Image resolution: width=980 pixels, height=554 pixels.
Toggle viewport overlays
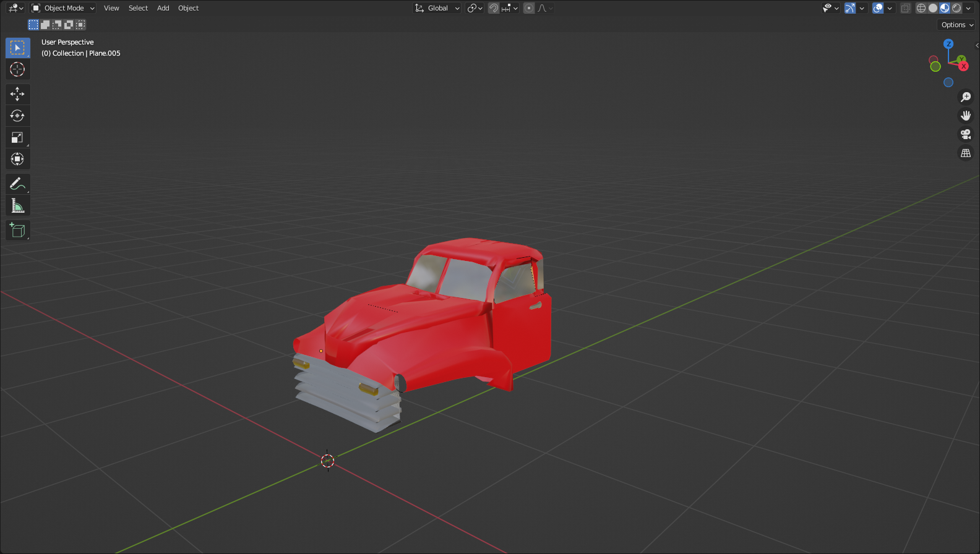point(878,8)
